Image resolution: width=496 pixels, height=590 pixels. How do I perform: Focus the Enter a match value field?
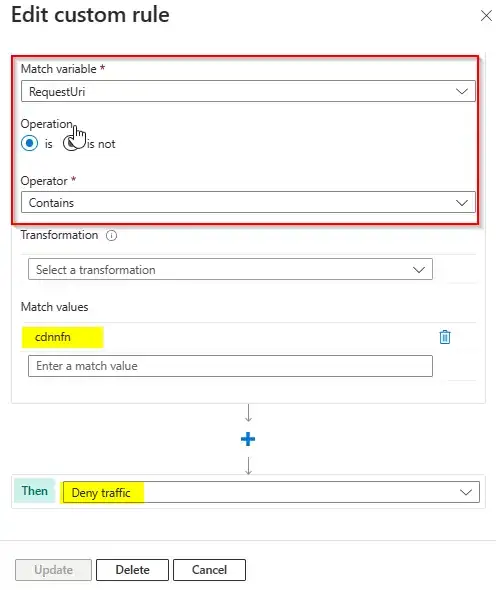(x=230, y=366)
